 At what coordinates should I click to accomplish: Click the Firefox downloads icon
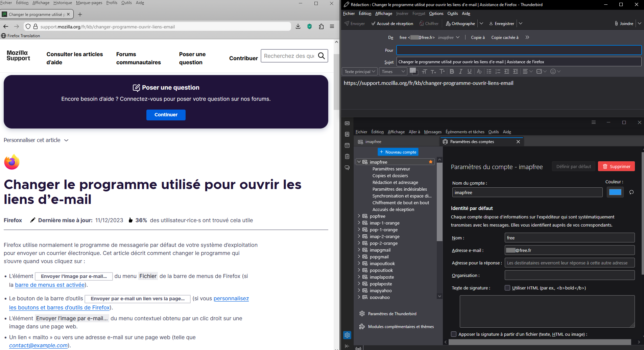(x=298, y=26)
